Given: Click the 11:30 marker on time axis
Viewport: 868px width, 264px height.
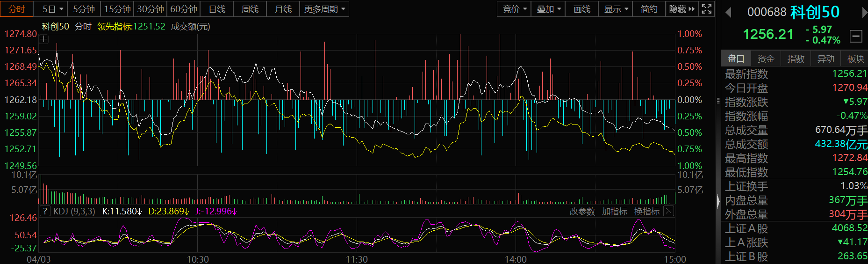Looking at the screenshot, I should point(357,259).
